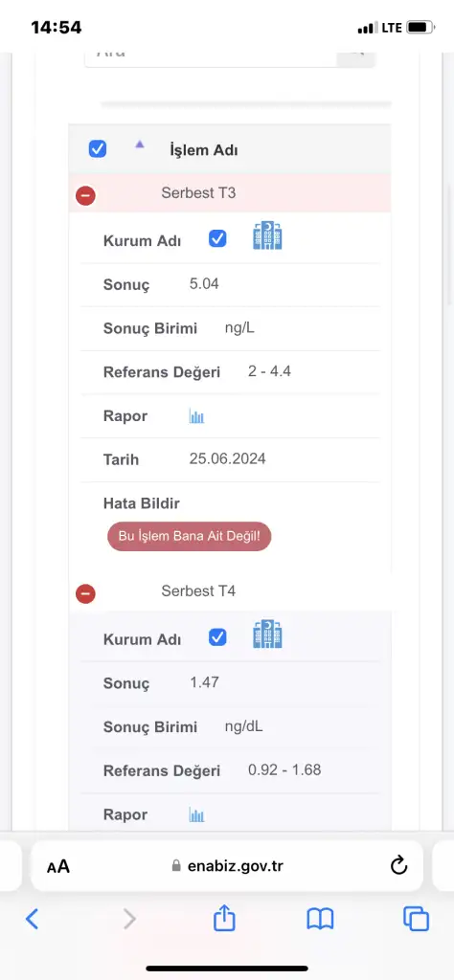Open the Rapor chart icon for Serbest T3

click(x=197, y=417)
